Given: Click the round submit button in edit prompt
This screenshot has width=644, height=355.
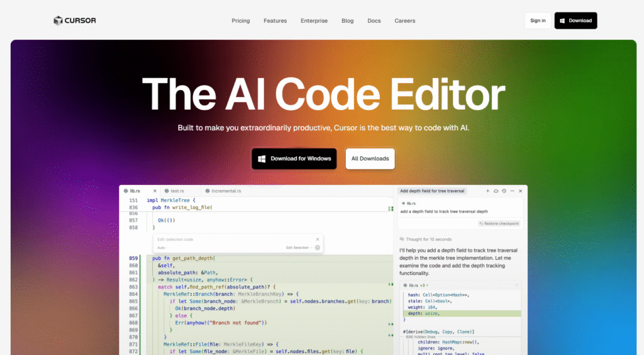Looking at the screenshot, I should tap(318, 248).
